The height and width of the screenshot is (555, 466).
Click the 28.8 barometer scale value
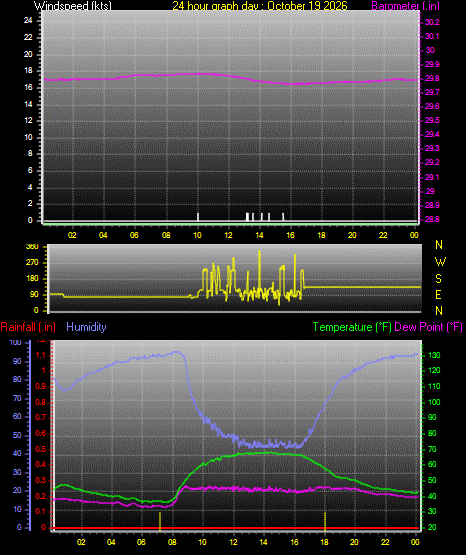coord(432,219)
